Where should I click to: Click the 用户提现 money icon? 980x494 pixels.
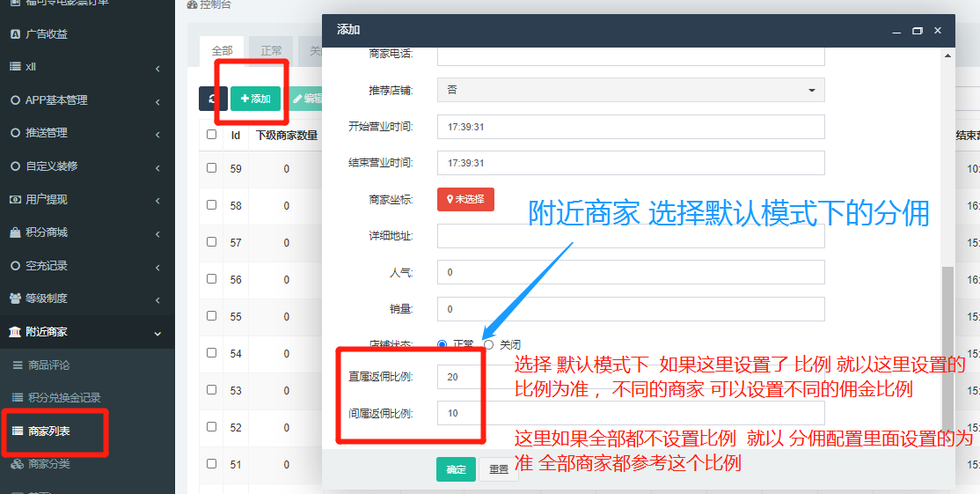pyautogui.click(x=16, y=200)
